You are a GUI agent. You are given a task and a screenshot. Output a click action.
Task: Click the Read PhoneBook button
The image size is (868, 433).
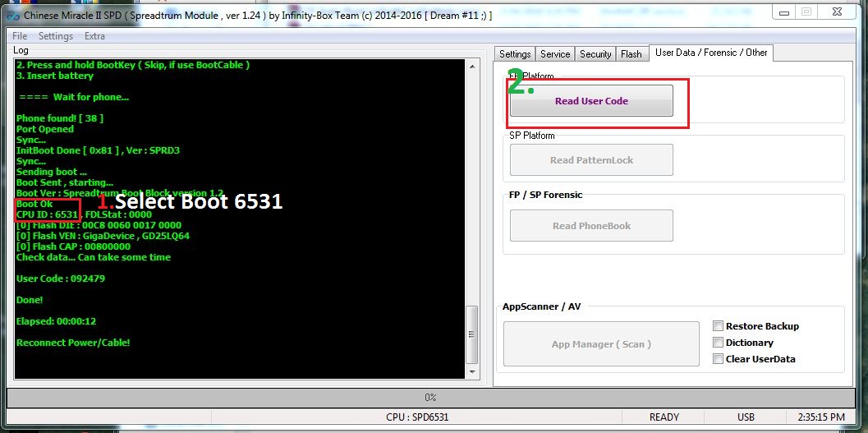[x=591, y=225]
